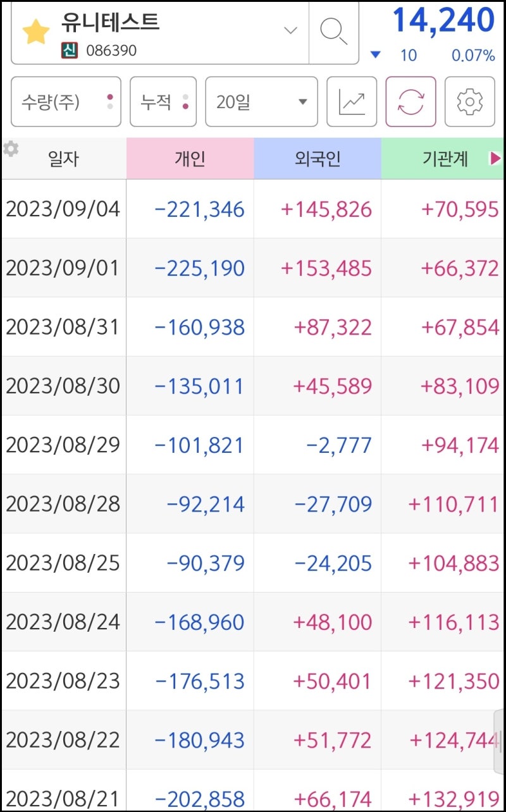Screen dimensions: 506x812
Task: Expand stock name dropdown chevron
Action: coord(290,31)
